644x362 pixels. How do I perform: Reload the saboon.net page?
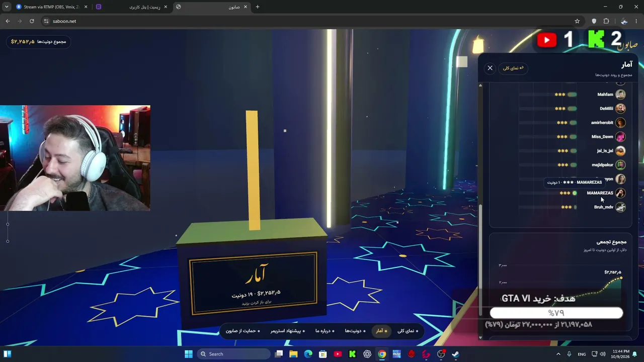[32, 21]
